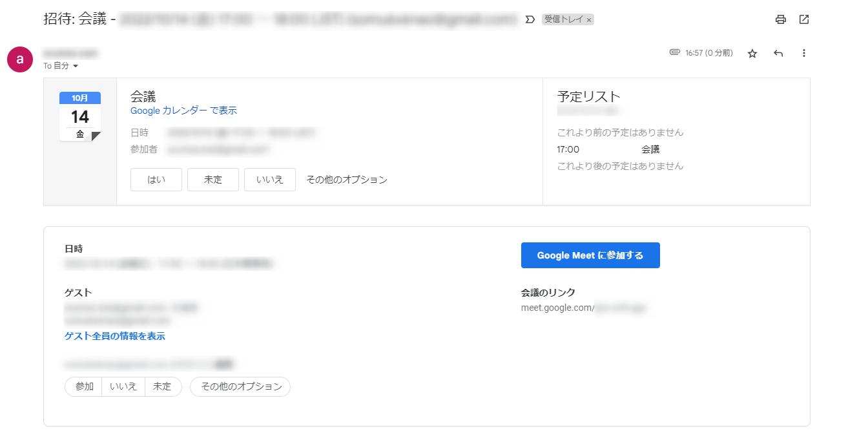Click the Google カレンダー で表示 link
868x433 pixels.
183,111
